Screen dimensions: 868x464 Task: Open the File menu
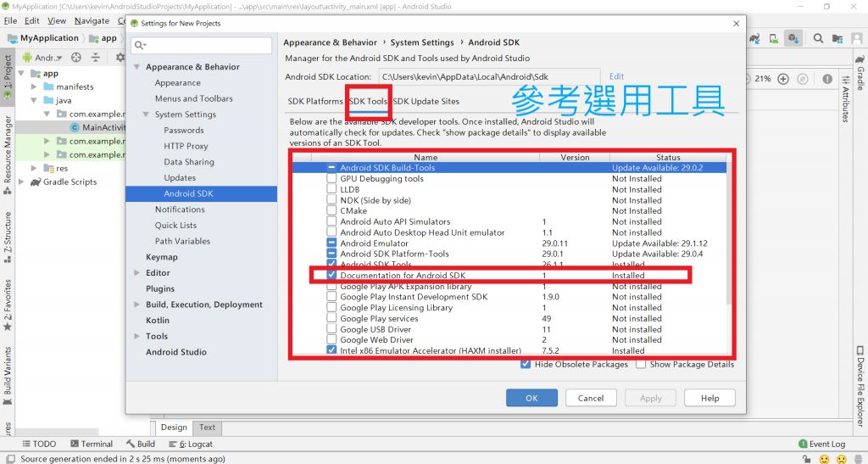10,21
